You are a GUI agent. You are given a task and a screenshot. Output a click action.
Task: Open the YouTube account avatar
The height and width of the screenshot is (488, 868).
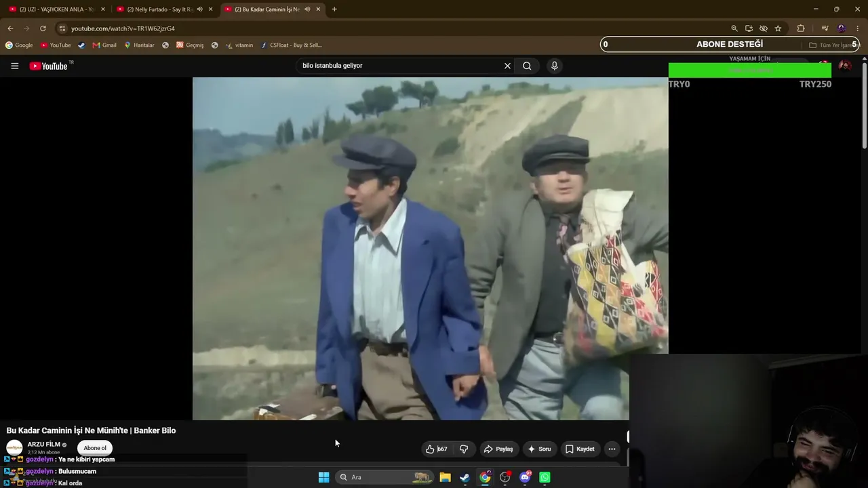845,66
